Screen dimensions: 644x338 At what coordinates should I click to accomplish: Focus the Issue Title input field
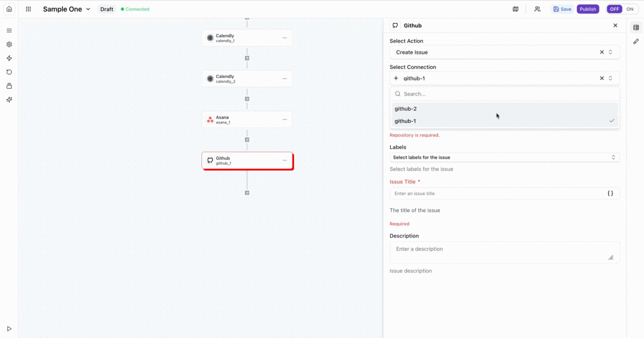(504, 193)
